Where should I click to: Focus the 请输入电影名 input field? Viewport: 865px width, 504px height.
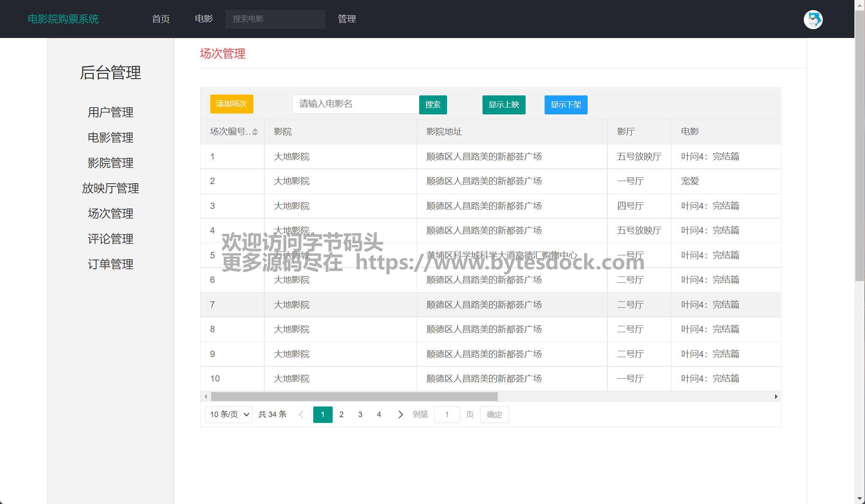pyautogui.click(x=355, y=104)
